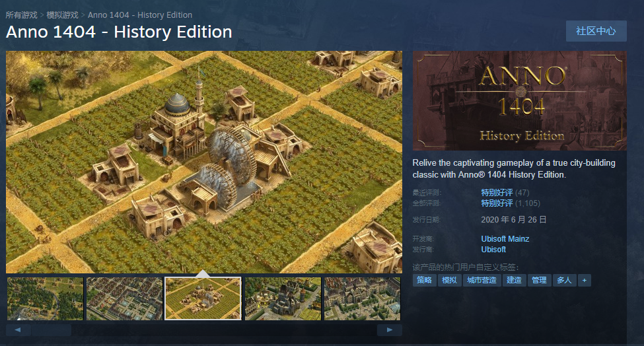Viewport: 644px width, 346px height.
Task: Open recent reviews 特别好评 (47)
Action: click(505, 193)
